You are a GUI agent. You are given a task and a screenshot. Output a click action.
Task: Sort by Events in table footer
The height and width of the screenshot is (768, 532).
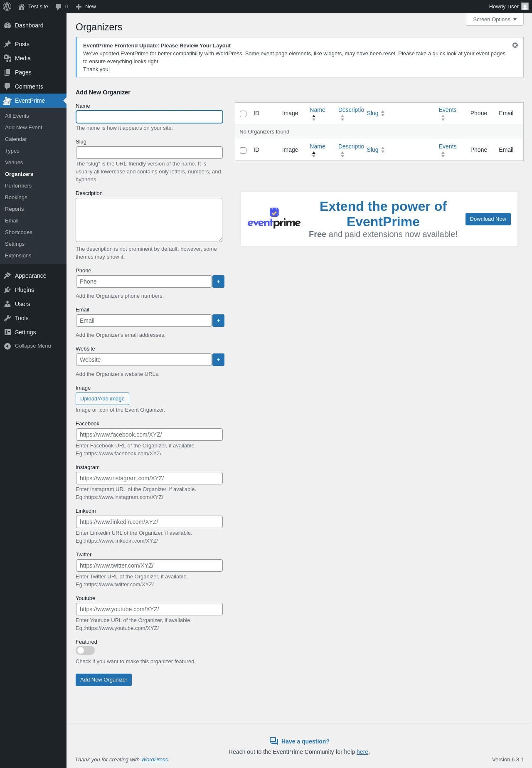pos(448,150)
